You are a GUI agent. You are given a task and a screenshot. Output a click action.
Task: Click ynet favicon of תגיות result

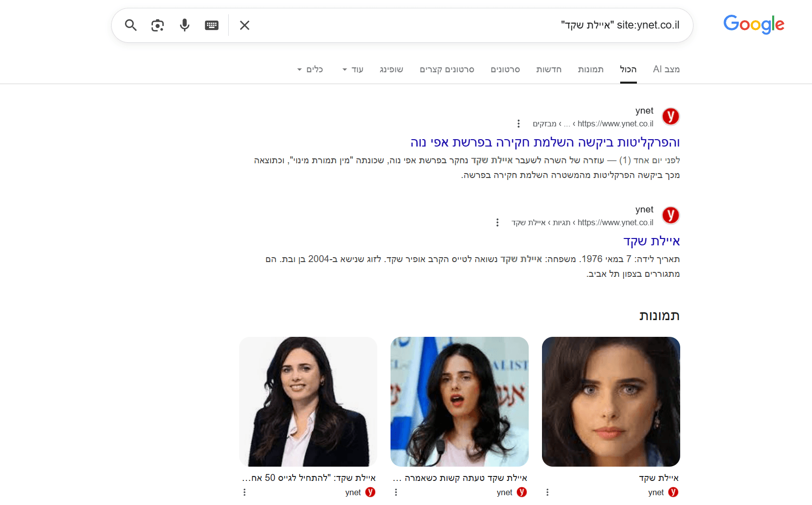tap(670, 215)
